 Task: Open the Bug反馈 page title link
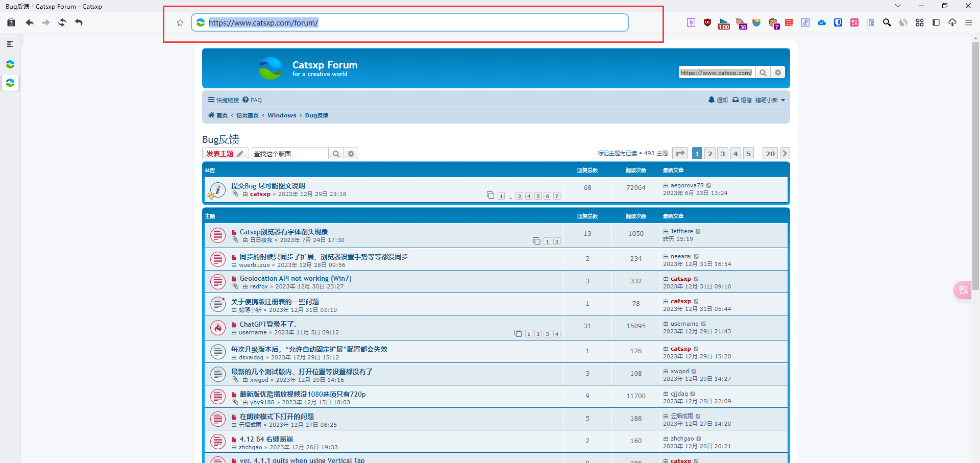[220, 139]
